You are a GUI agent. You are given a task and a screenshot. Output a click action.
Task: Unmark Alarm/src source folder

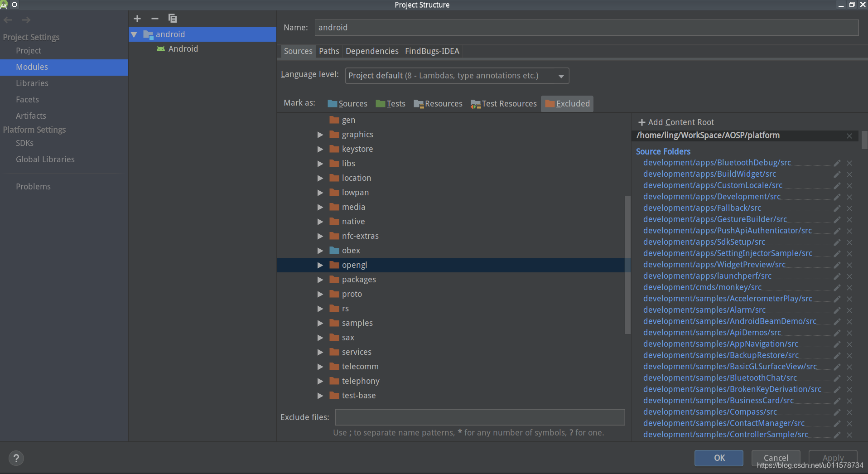point(849,310)
